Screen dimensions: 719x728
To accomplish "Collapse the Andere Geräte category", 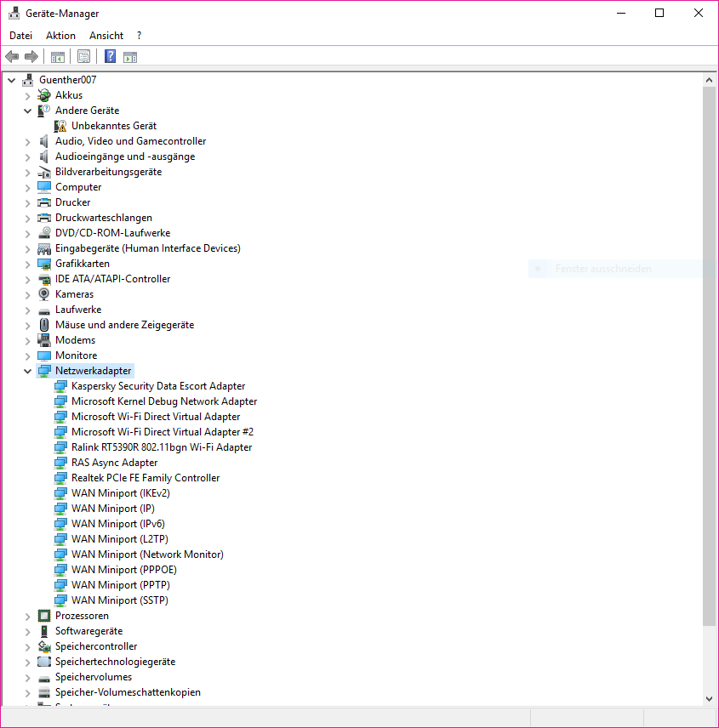I will (x=28, y=111).
